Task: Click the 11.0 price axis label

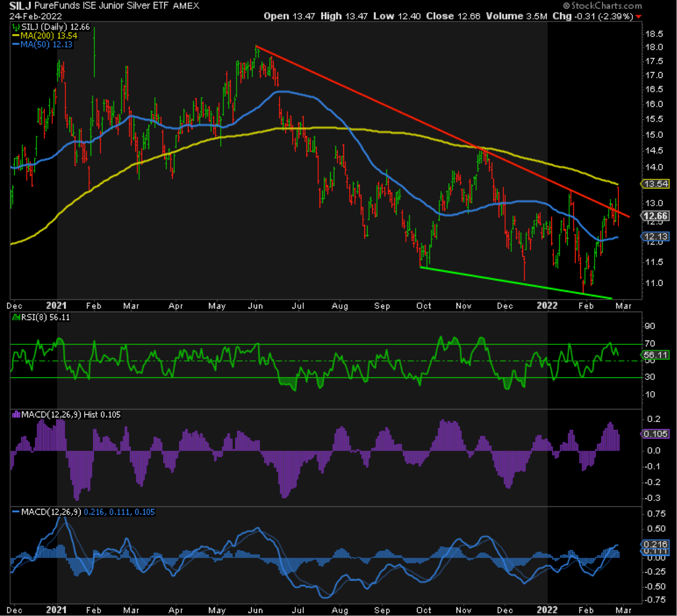Action: point(653,283)
